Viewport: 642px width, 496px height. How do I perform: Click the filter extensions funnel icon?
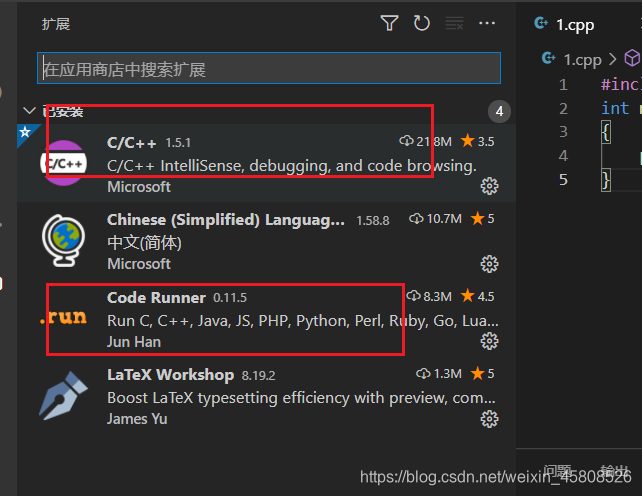(389, 23)
